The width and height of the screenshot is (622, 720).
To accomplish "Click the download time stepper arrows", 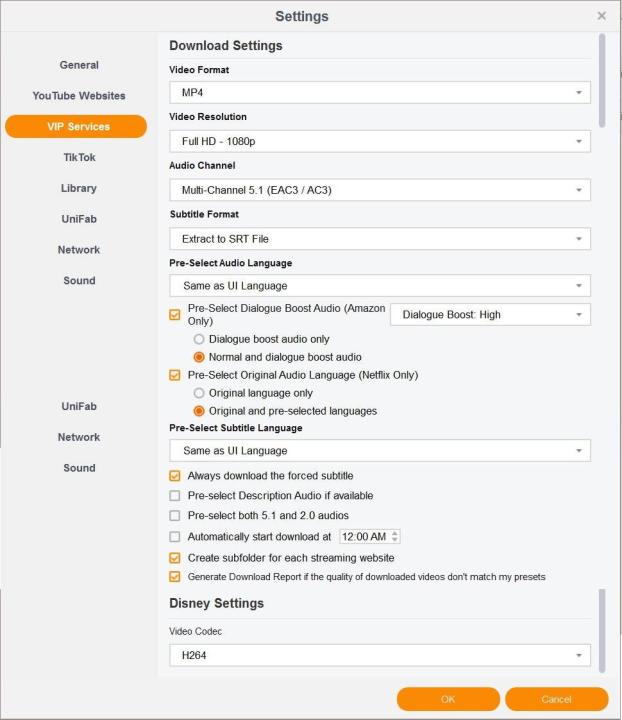I will (x=395, y=537).
